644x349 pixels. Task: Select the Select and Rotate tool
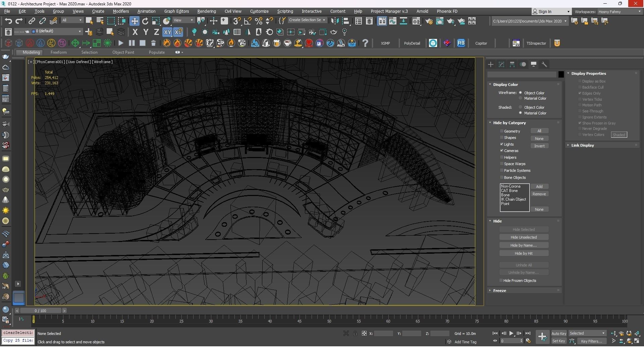coord(145,21)
